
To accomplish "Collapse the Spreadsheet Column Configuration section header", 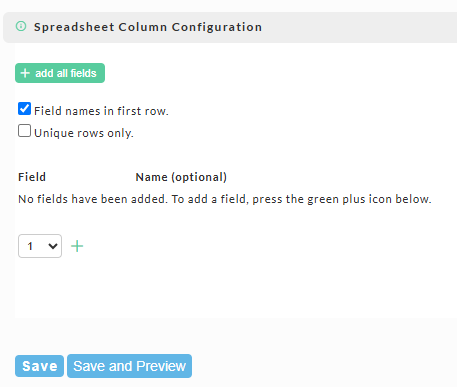I will click(230, 27).
